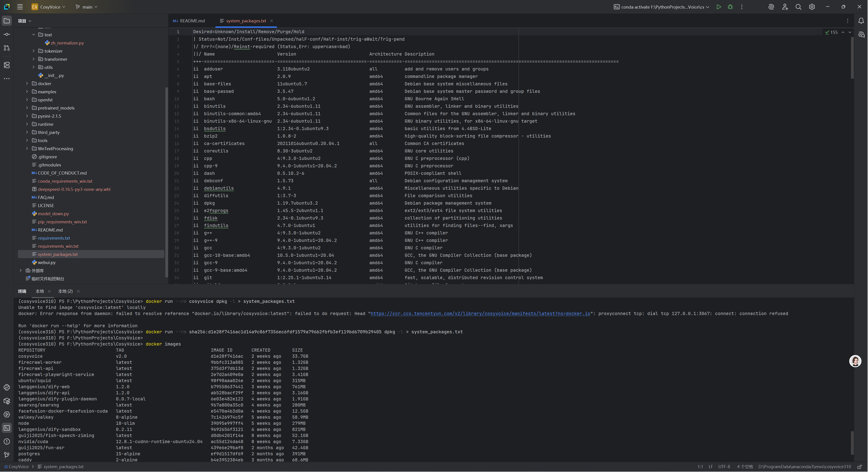868x472 pixels.
Task: Toggle the Terminal tool window button
Action: point(7,428)
